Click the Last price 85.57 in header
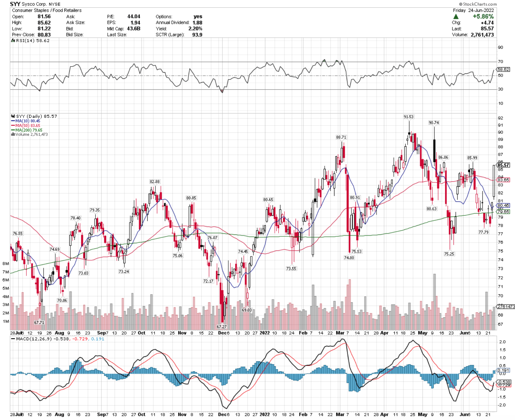515x420 pixels. (487, 29)
